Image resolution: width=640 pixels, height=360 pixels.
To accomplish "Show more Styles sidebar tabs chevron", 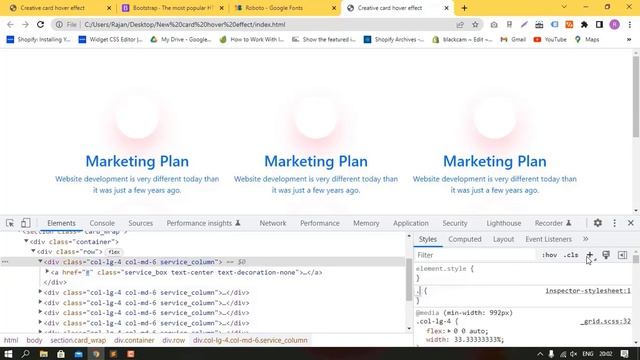I will [x=586, y=239].
